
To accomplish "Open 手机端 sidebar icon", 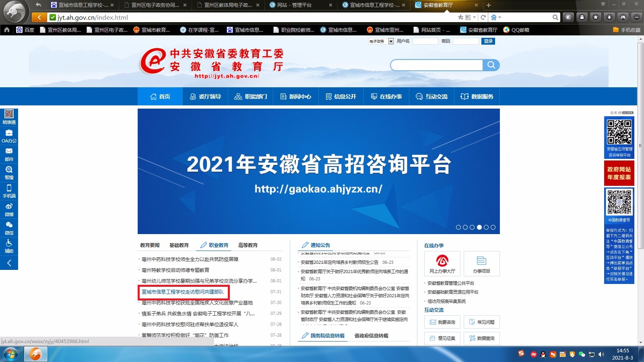I will pos(9,191).
